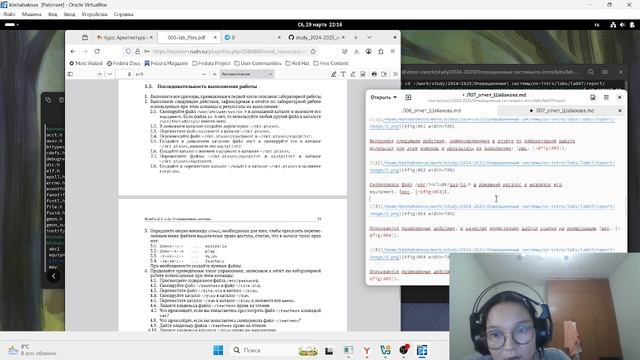The width and height of the screenshot is (640, 360).
Task: Open PDF viewer more tools chevrons
Action: click(395, 74)
